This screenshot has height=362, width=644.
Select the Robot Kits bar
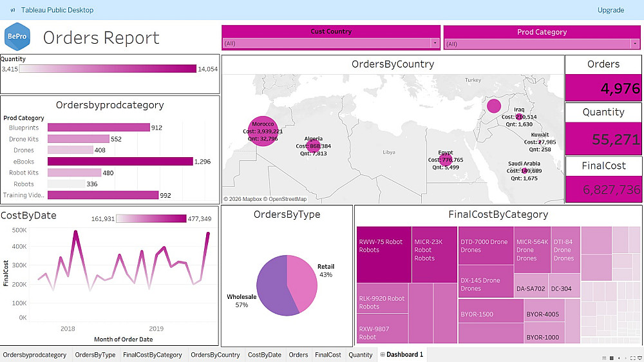pos(74,173)
